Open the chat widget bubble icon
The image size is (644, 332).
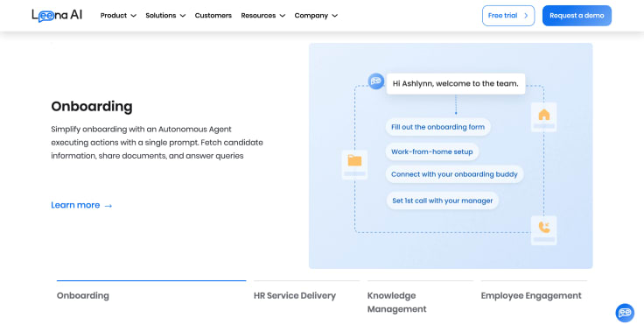coord(625,313)
